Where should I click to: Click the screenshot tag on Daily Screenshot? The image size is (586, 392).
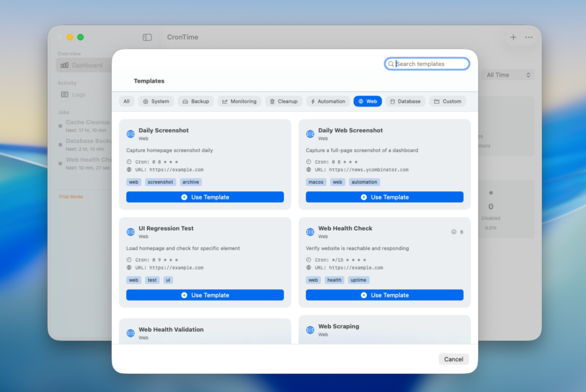[160, 182]
